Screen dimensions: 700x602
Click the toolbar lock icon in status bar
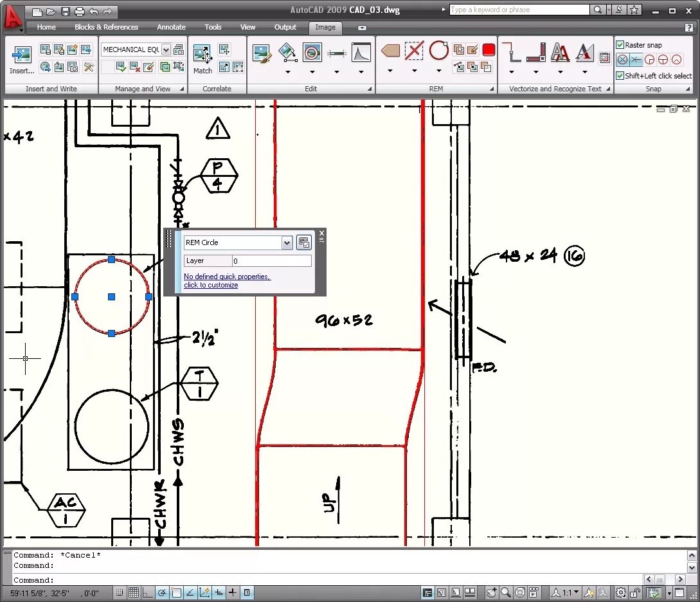click(x=635, y=592)
